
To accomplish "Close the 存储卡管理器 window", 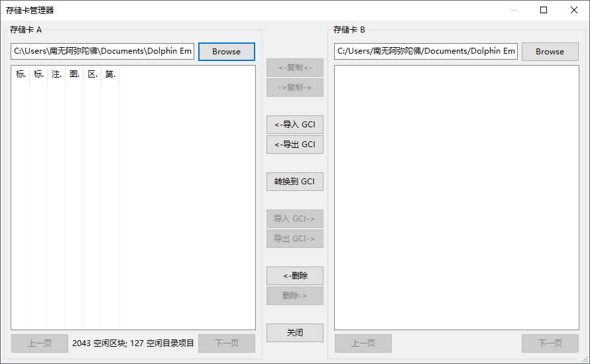I will click(574, 10).
